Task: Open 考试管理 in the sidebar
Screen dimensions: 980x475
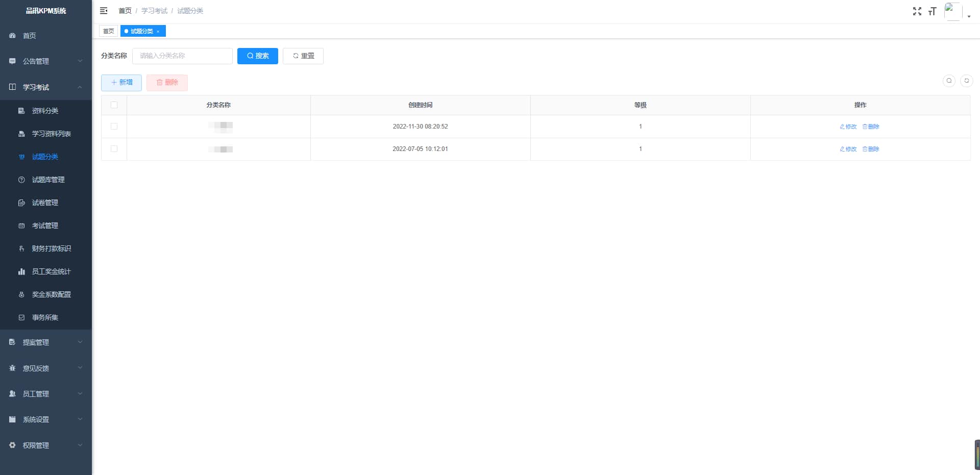Action: click(x=46, y=226)
